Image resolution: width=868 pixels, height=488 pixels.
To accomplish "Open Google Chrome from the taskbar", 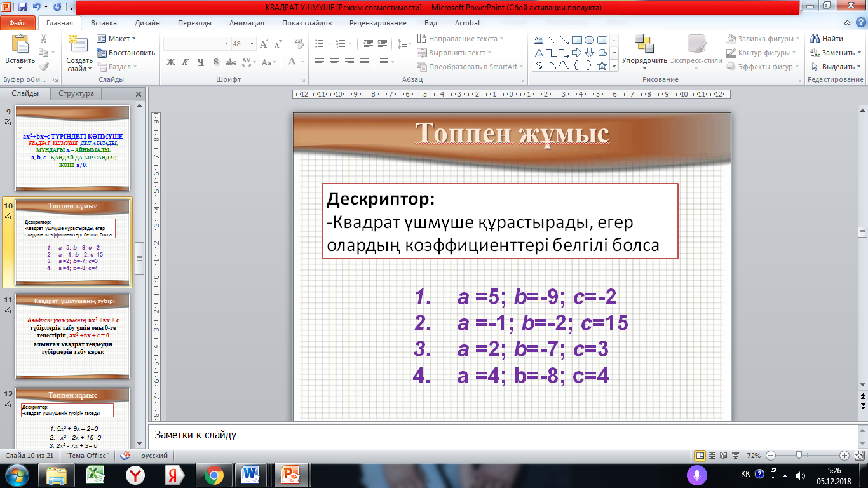I will pos(214,475).
